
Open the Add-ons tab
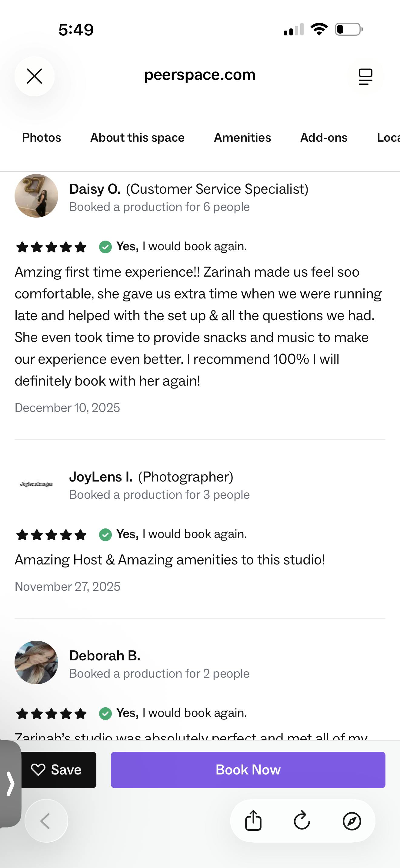(x=324, y=137)
